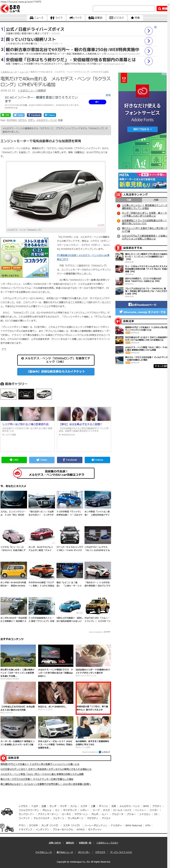
Task: Open the 特集 navigation tab
Action: click(x=135, y=18)
